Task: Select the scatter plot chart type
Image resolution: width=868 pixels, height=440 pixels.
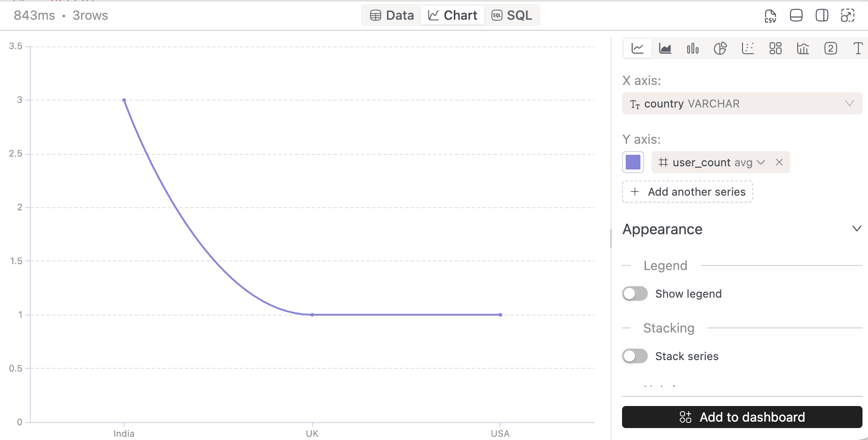Action: click(x=748, y=49)
